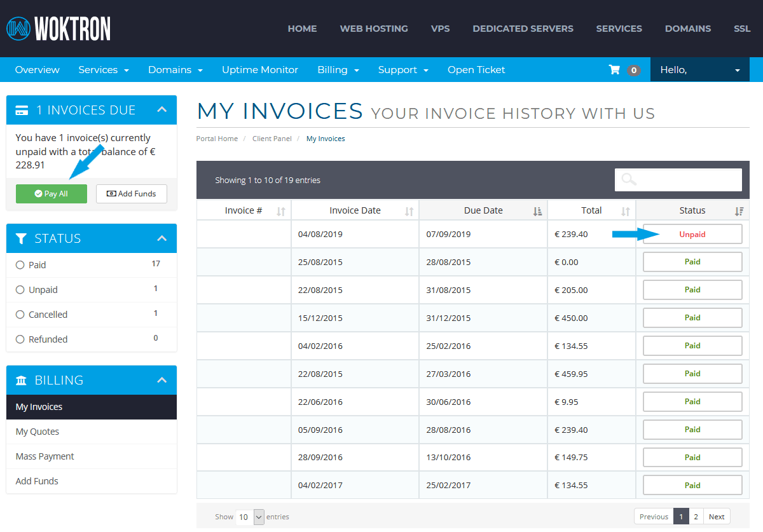Image resolution: width=763 pixels, height=532 pixels.
Task: Go to Next page of invoices
Action: click(x=717, y=517)
